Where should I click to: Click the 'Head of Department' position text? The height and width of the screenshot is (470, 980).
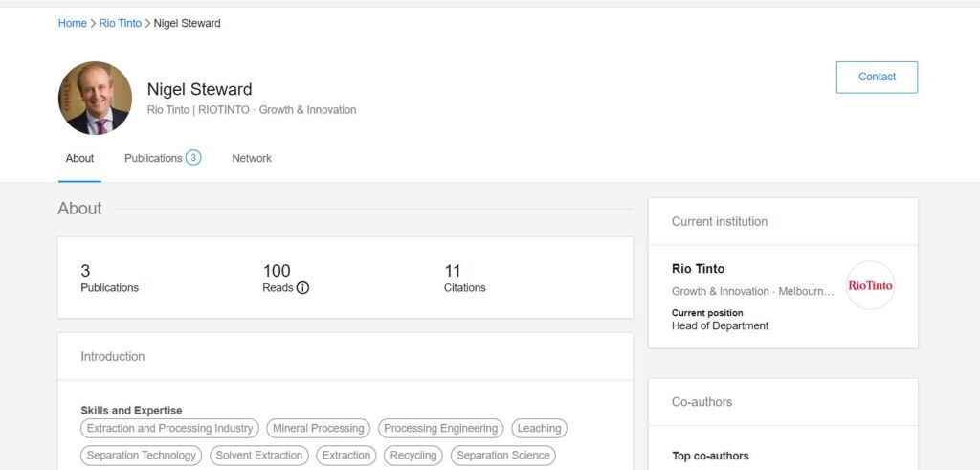point(720,325)
